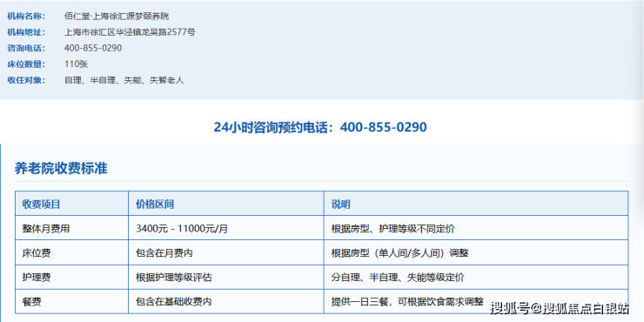Click cell 分自理、半自理、失能等级定价
The image size is (644, 322).
tap(398, 278)
